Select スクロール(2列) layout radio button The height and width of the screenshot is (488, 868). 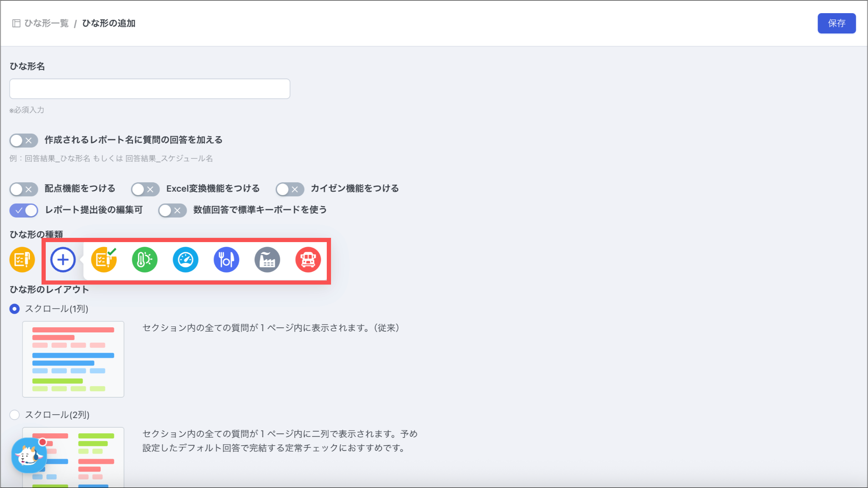15,415
